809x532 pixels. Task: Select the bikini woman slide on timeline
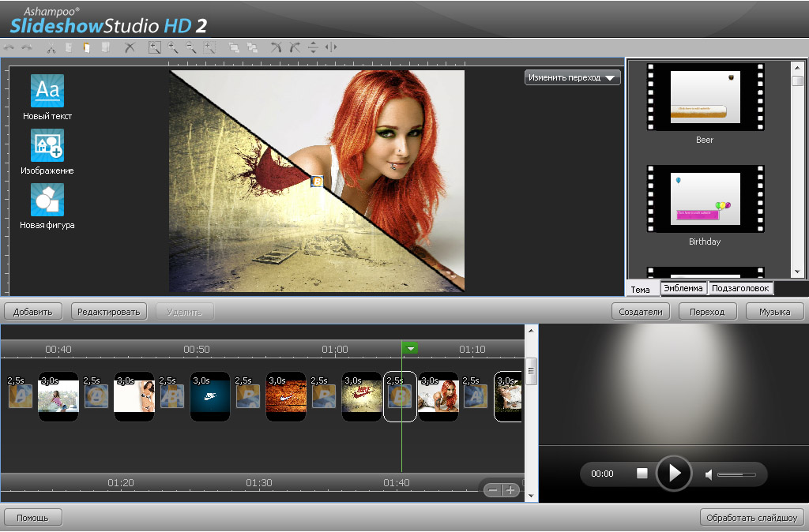[x=134, y=396]
